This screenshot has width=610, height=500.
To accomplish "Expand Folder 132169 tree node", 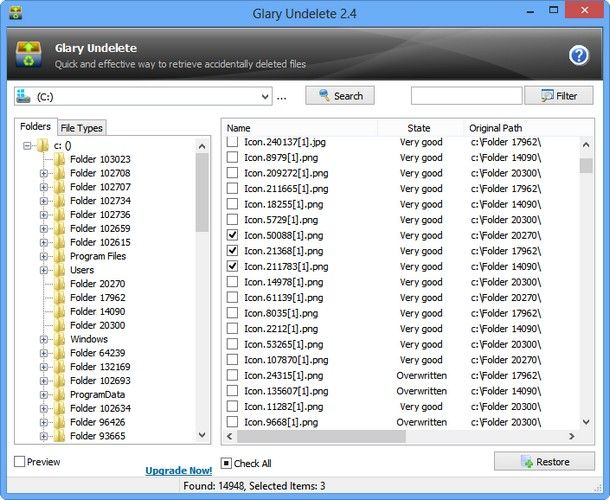I will [44, 367].
